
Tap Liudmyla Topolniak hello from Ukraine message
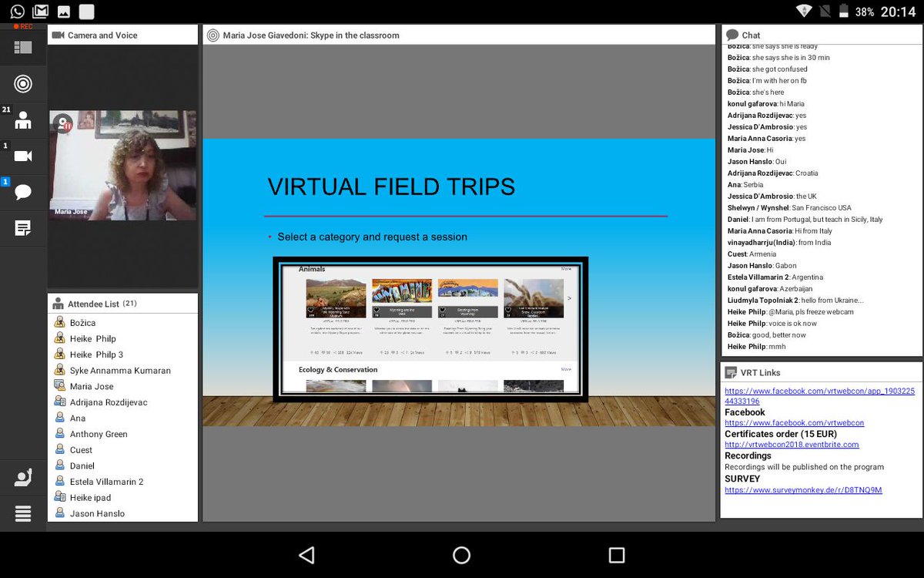[x=795, y=300]
